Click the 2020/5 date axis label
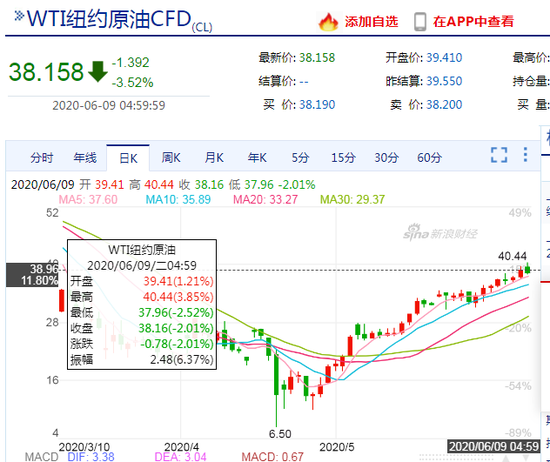Screen dimensions: 550x462 tap(337, 447)
